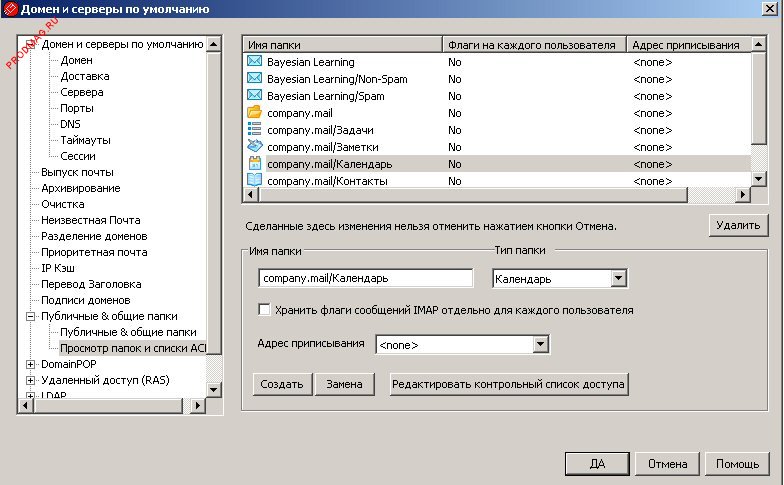784x485 pixels.
Task: Select Архивирование in the settings tree
Action: [x=80, y=188]
